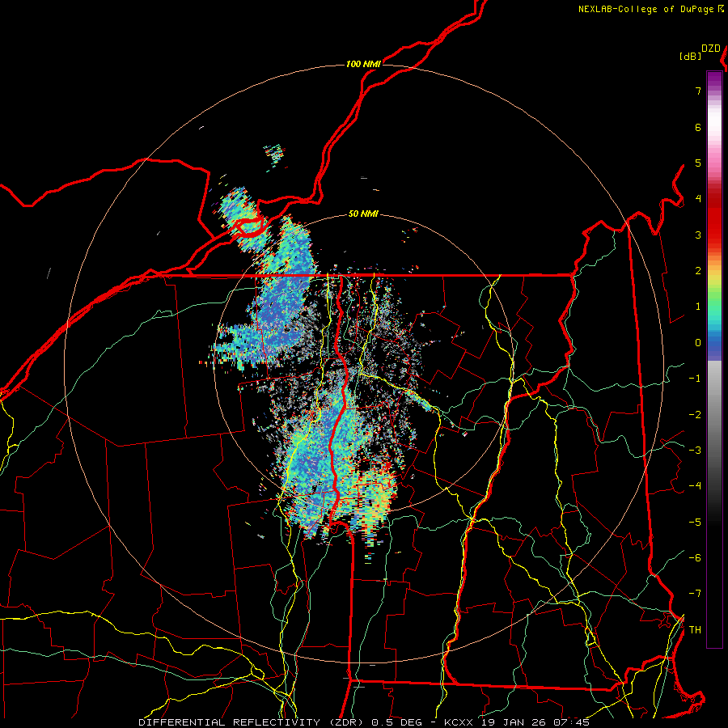The width and height of the screenshot is (728, 728).
Task: Click the 100 NMI range ring label
Action: pos(363,64)
